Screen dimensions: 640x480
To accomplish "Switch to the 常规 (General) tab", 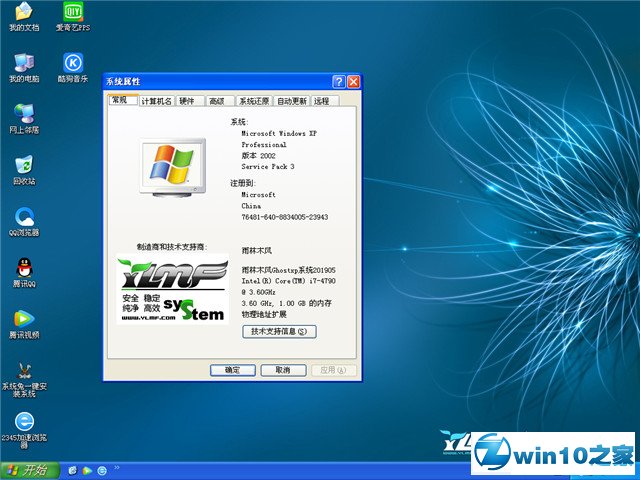I will click(x=123, y=100).
